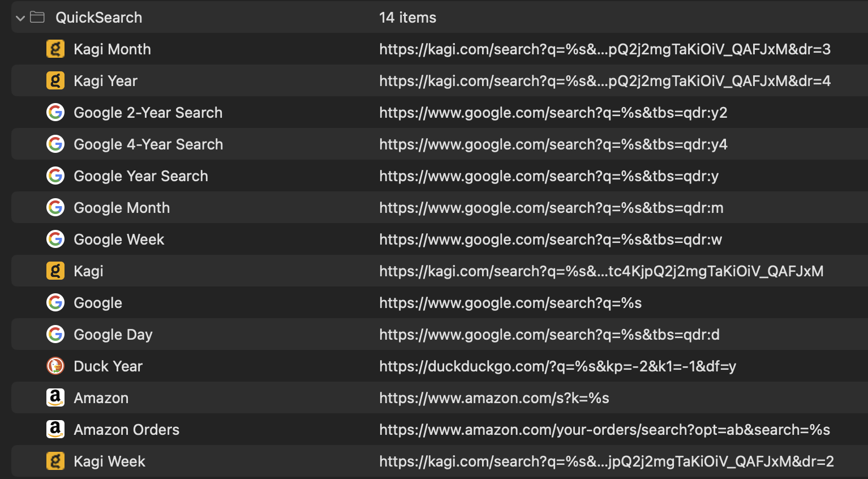868x479 pixels.
Task: Click the Duck Year DuckDuckGo favicon
Action: pos(55,366)
